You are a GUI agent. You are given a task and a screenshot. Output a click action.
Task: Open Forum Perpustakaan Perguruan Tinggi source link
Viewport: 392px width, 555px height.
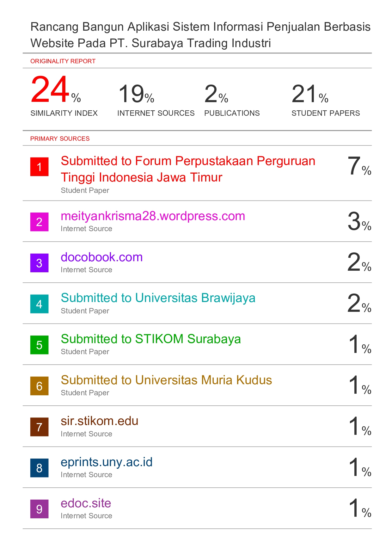[188, 169]
